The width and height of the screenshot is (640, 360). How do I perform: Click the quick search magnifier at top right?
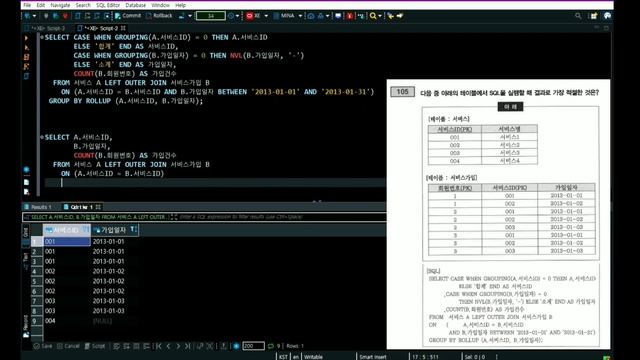point(578,16)
